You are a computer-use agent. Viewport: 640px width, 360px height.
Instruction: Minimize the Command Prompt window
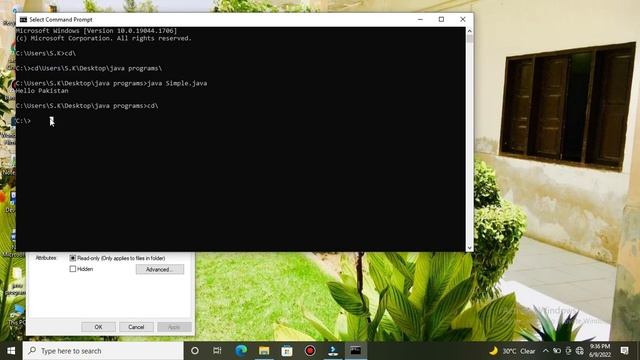[x=420, y=20]
